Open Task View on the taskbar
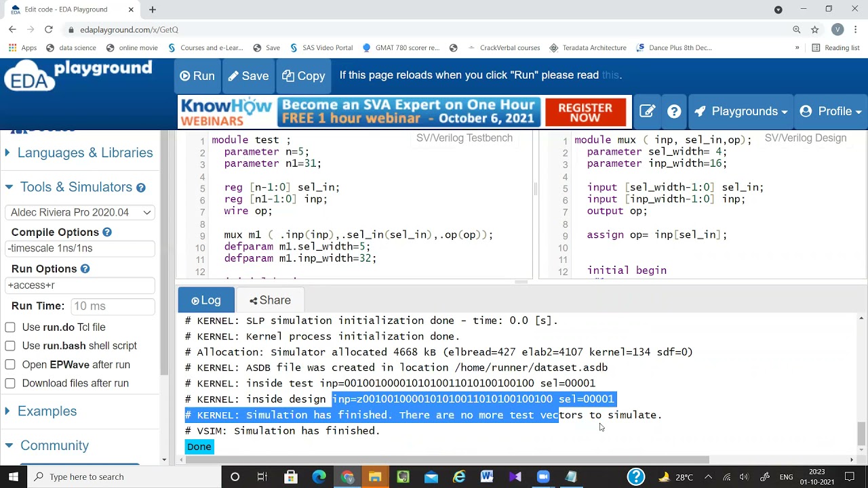 [x=262, y=477]
